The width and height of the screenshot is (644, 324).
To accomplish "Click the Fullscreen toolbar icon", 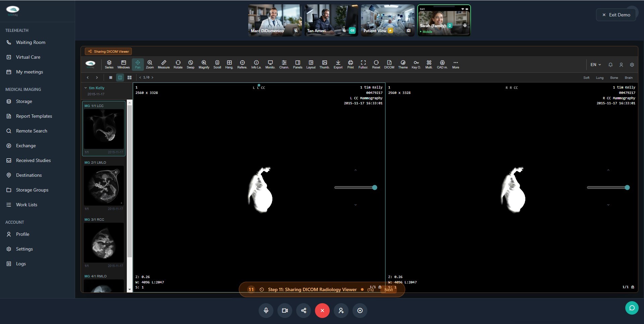I will pyautogui.click(x=363, y=64).
